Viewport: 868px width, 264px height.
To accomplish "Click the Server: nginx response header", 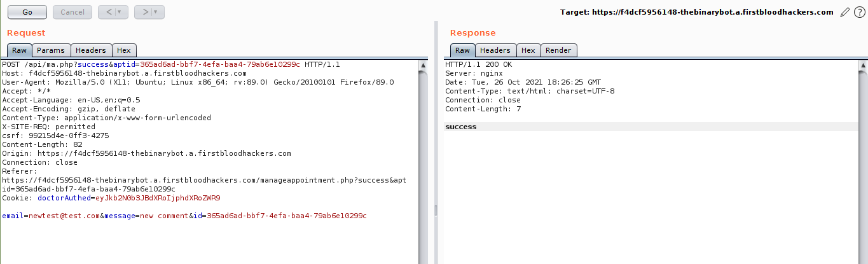I will point(474,73).
